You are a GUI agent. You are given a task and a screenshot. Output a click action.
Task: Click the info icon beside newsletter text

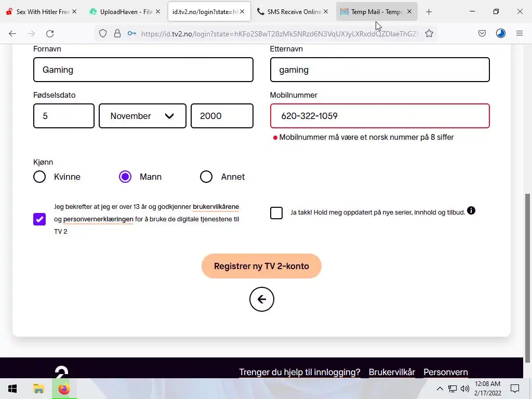(471, 211)
